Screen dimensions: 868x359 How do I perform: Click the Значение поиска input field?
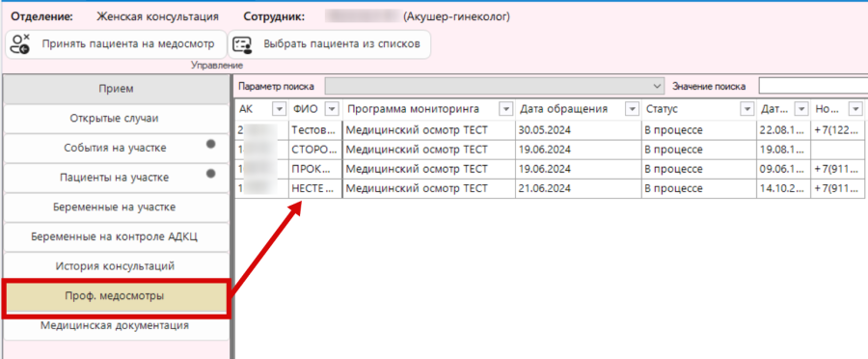813,87
